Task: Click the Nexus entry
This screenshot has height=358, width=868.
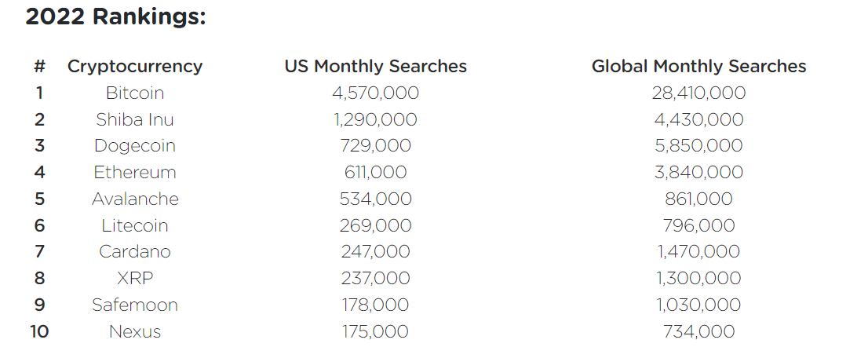Action: (x=135, y=331)
